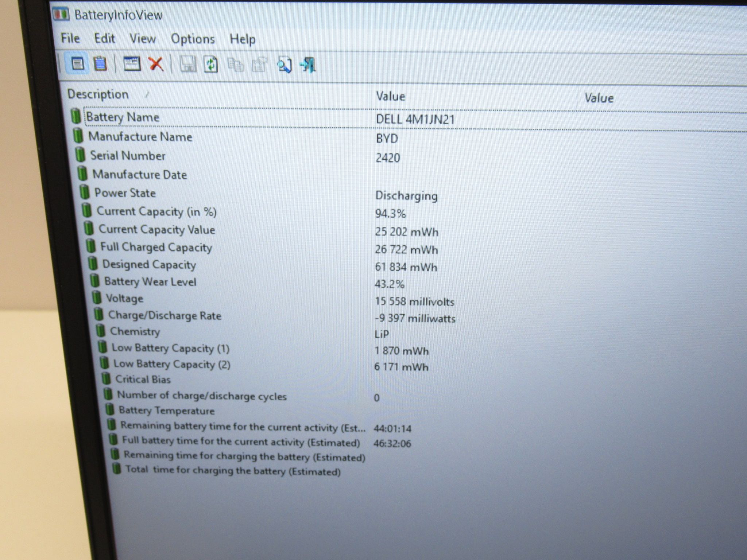This screenshot has height=560, width=747.
Task: Click the -9 397 milliwatts value
Action: click(x=415, y=318)
